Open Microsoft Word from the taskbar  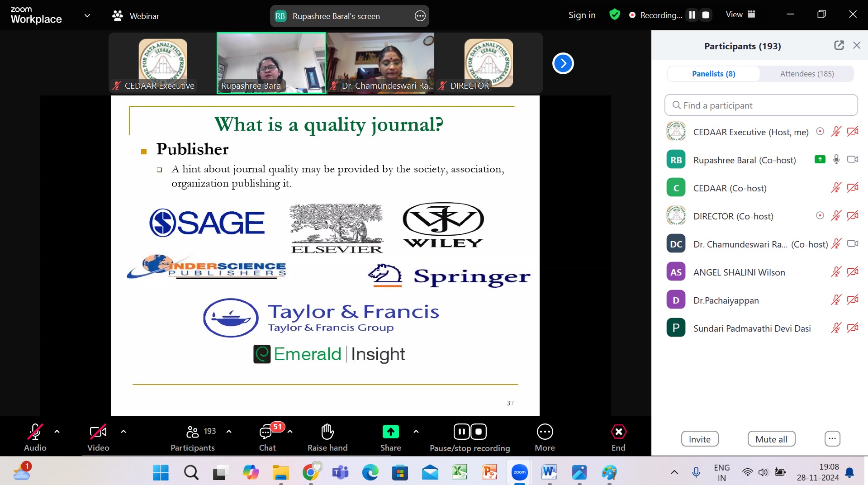pyautogui.click(x=549, y=472)
